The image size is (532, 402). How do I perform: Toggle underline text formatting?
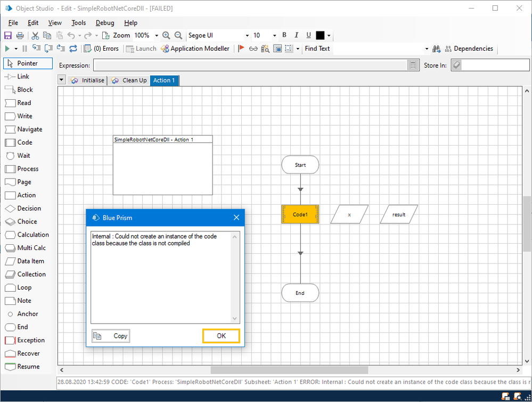point(308,35)
